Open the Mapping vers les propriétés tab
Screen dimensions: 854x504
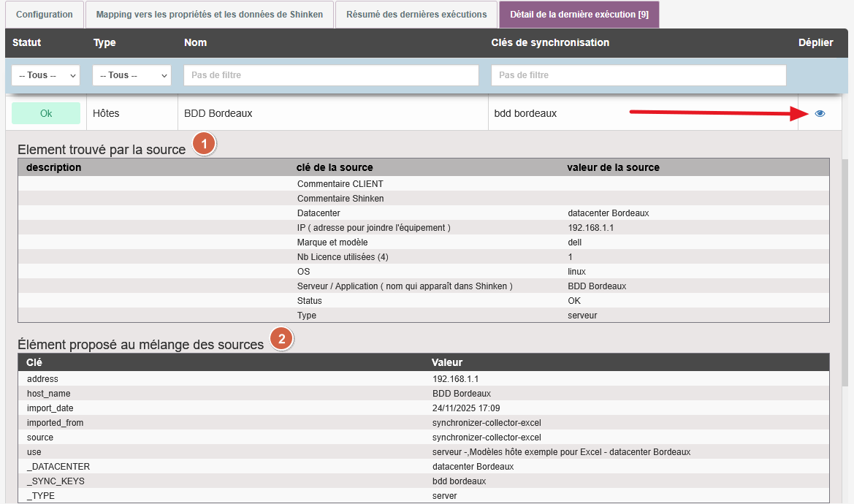tap(209, 15)
